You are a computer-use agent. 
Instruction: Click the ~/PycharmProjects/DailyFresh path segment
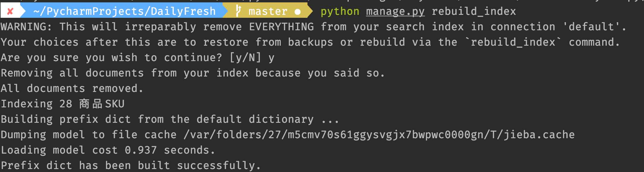tap(124, 11)
